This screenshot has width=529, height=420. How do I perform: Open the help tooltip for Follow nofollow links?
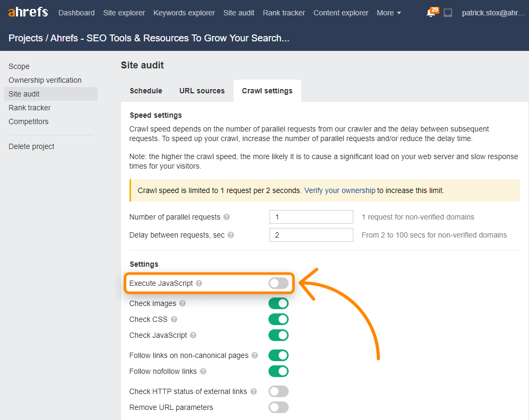coord(203,372)
